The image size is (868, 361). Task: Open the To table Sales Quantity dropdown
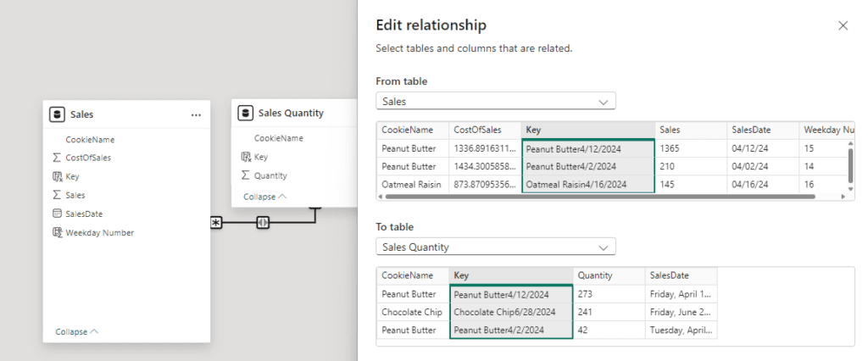(x=496, y=247)
